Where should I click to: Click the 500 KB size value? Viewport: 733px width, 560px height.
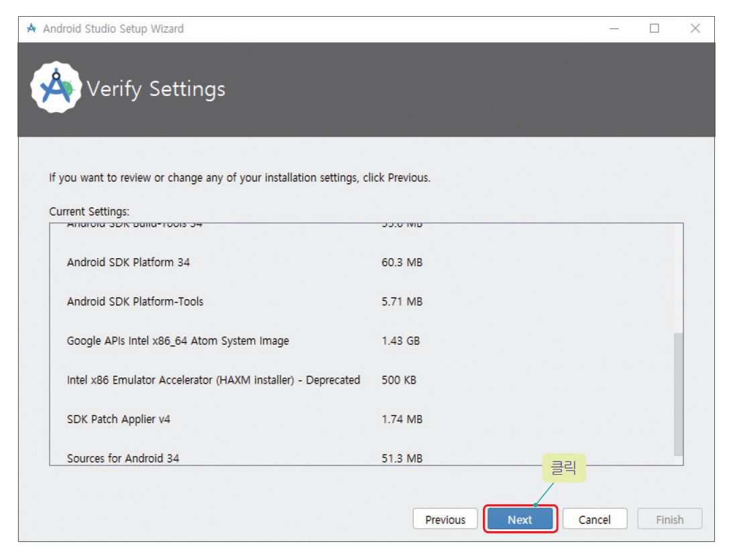coord(399,380)
